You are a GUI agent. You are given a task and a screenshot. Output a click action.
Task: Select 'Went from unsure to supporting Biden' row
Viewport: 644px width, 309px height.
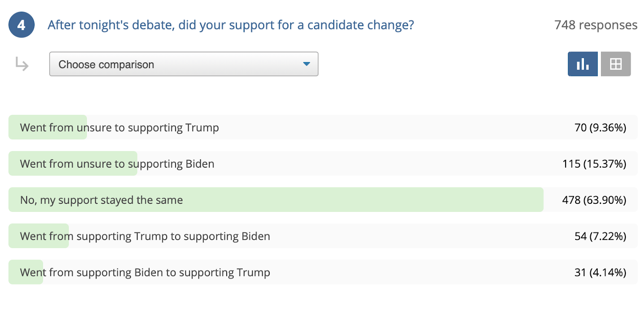click(x=323, y=164)
